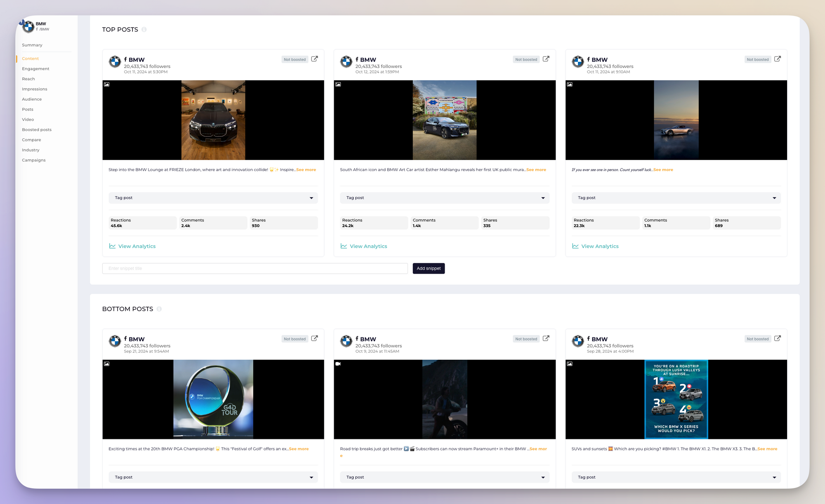The height and width of the screenshot is (504, 825).
Task: Click the Add snippet button
Action: click(429, 268)
